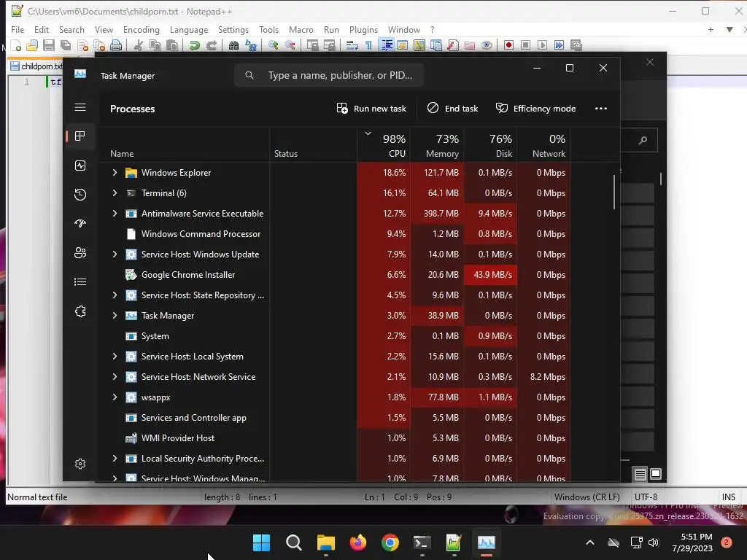Open the Plugins menu in Notepad++
This screenshot has height=560, width=747.
click(x=363, y=29)
